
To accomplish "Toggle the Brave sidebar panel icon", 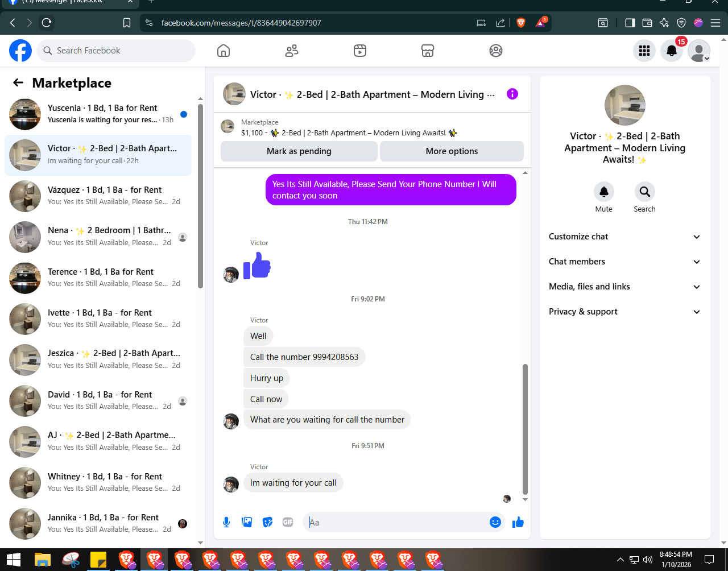I will point(630,23).
